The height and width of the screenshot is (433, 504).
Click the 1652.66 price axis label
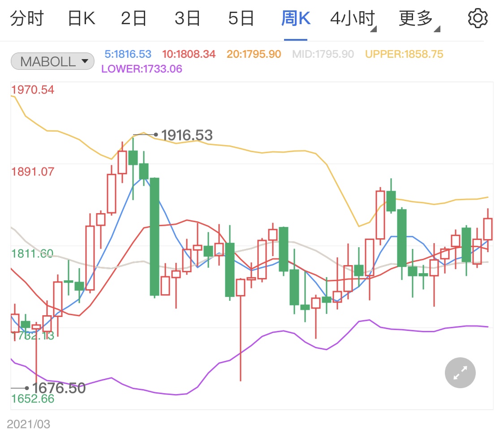point(33,399)
